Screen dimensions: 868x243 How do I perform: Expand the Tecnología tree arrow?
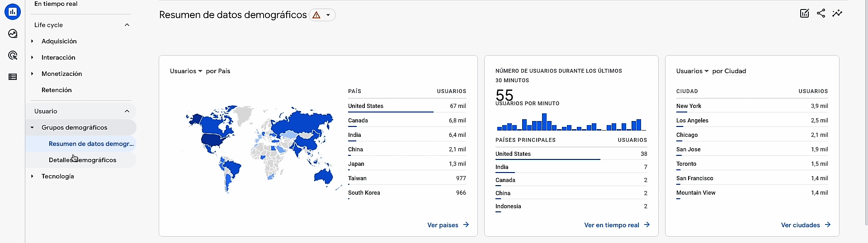[32, 176]
